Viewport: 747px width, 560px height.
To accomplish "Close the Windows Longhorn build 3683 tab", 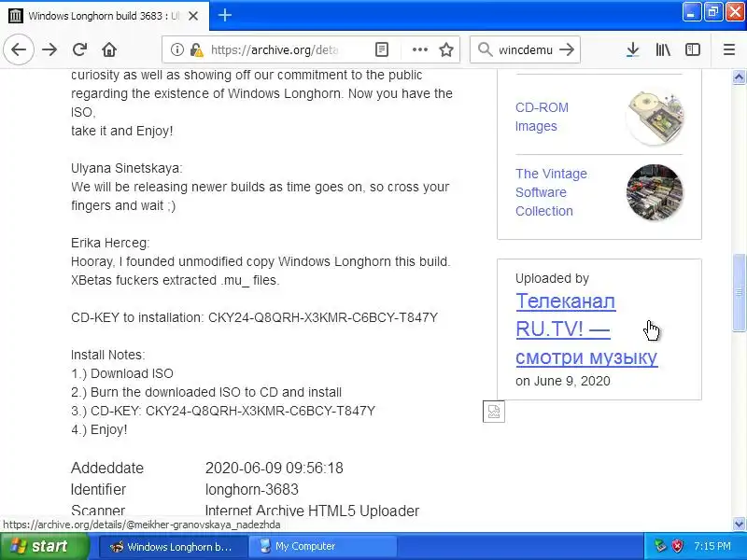I will pyautogui.click(x=193, y=16).
